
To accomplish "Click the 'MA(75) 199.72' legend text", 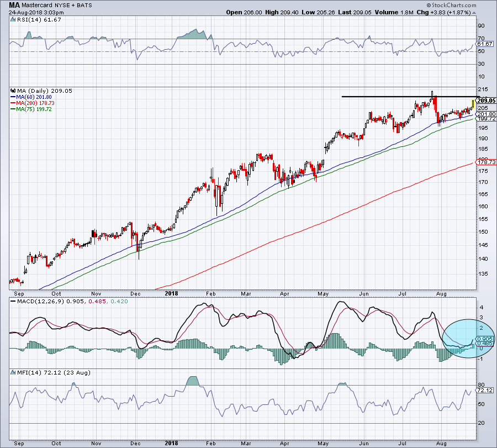I will coord(34,109).
